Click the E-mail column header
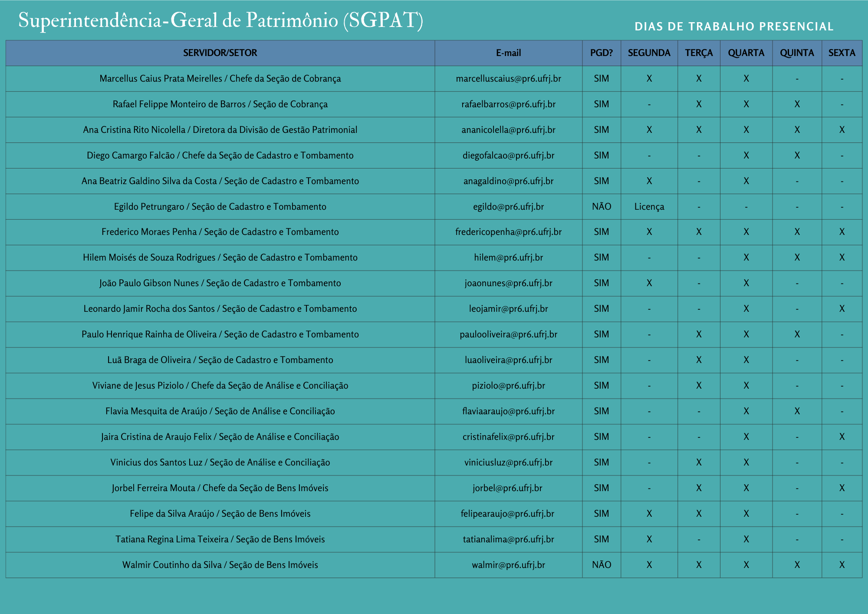Image resolution: width=868 pixels, height=614 pixels. coord(508,53)
